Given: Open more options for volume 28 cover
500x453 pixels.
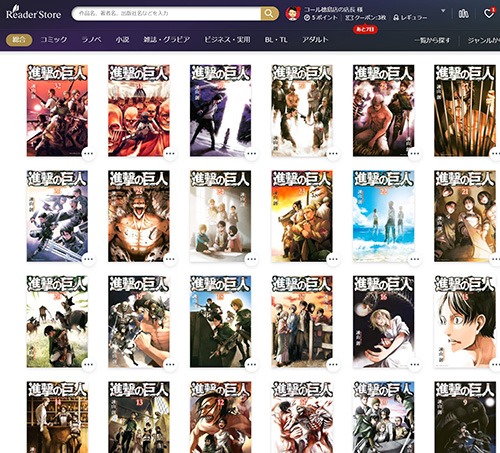Looking at the screenshot, I should (x=415, y=154).
